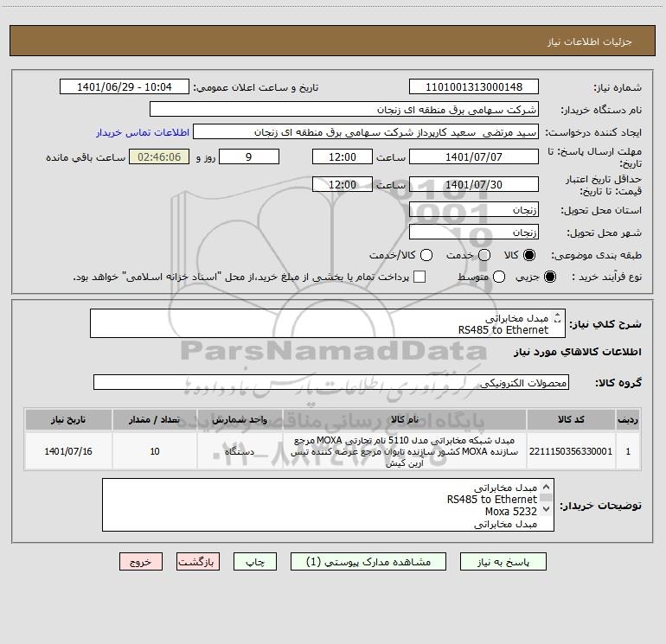Click request creator name field
The image size is (666, 644).
[x=366, y=132]
